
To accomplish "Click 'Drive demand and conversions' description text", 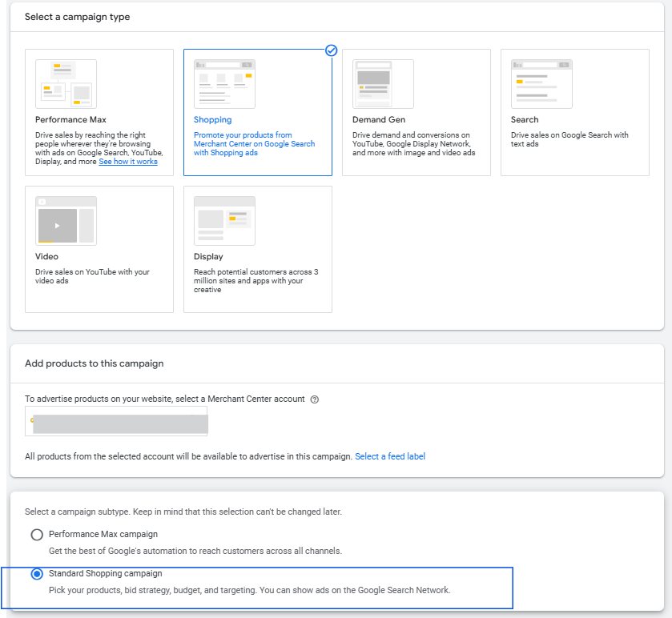I will tap(413, 143).
